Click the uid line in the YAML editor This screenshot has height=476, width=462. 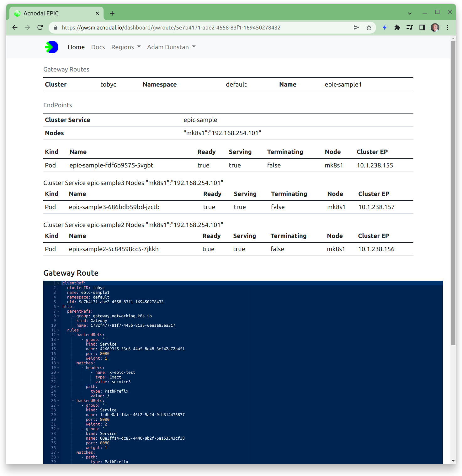click(x=115, y=302)
